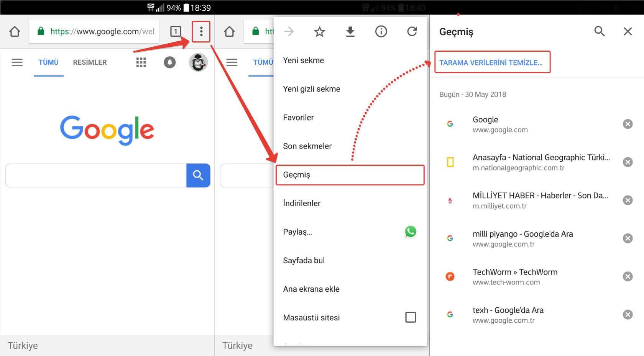Open the National Geographic history entry

(x=540, y=162)
